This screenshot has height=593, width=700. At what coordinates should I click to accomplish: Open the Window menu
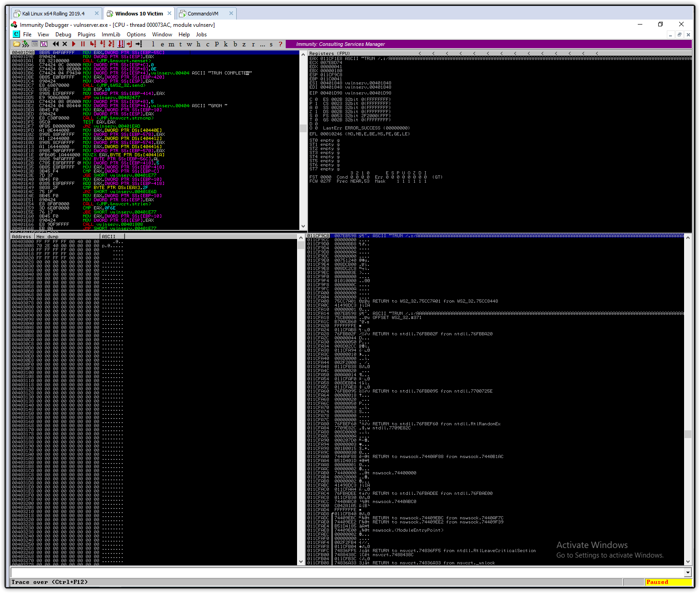[162, 35]
